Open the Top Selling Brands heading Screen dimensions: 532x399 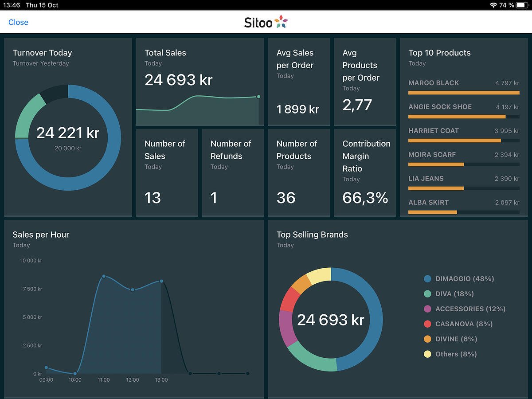312,235
